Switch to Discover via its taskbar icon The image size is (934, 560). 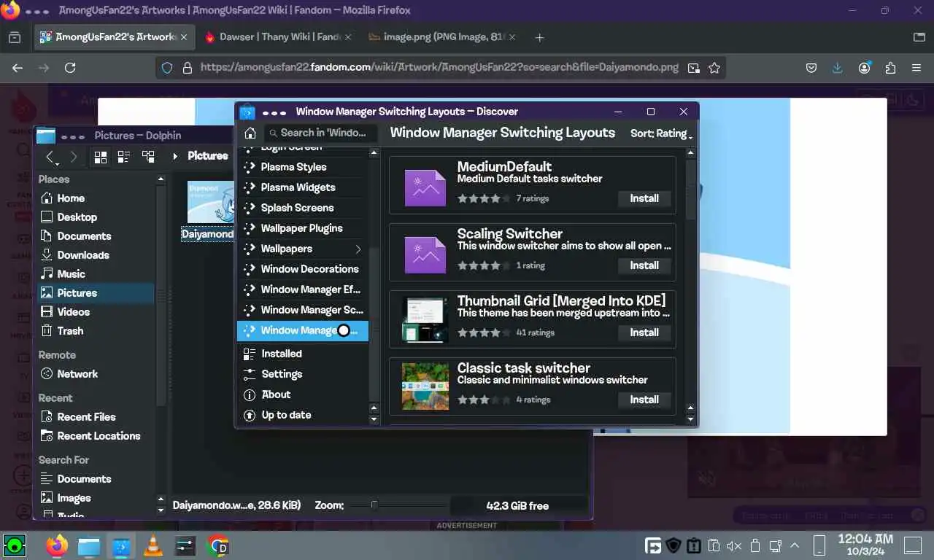[121, 545]
